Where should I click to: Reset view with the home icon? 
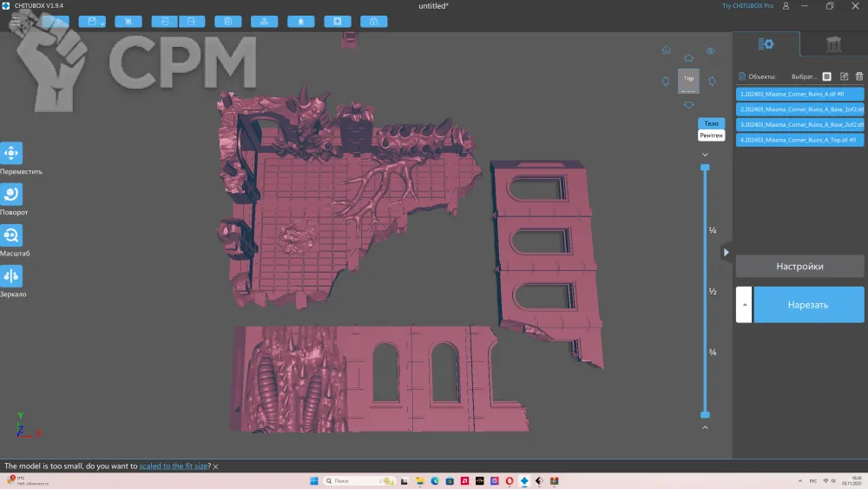coord(666,50)
